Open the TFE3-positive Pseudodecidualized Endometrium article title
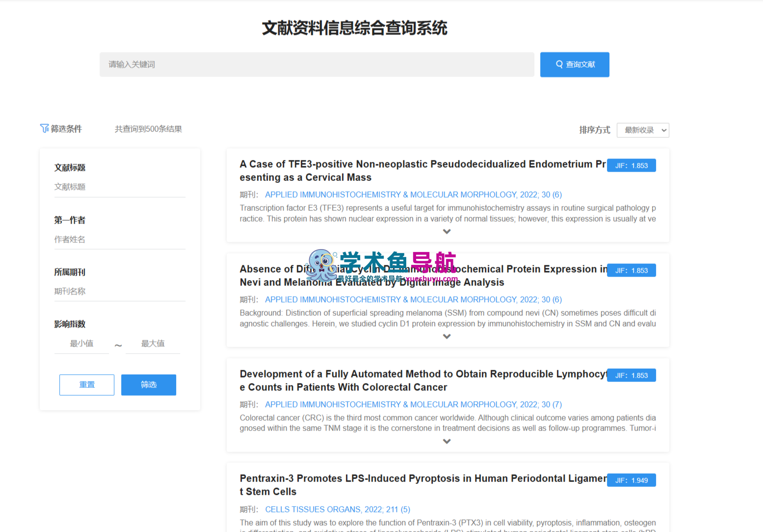Image resolution: width=763 pixels, height=532 pixels. click(x=423, y=171)
